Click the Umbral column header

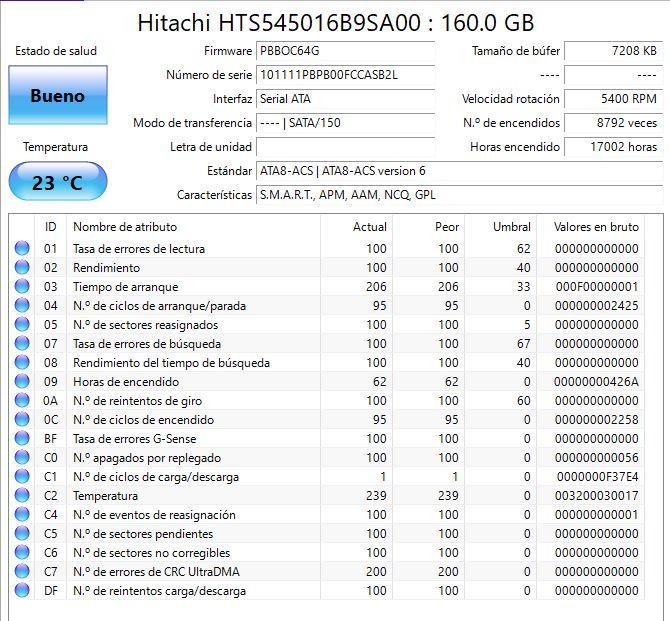(500, 227)
